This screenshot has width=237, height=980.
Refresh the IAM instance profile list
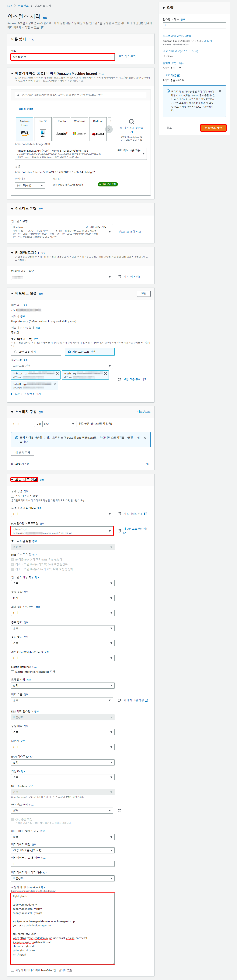(119, 531)
